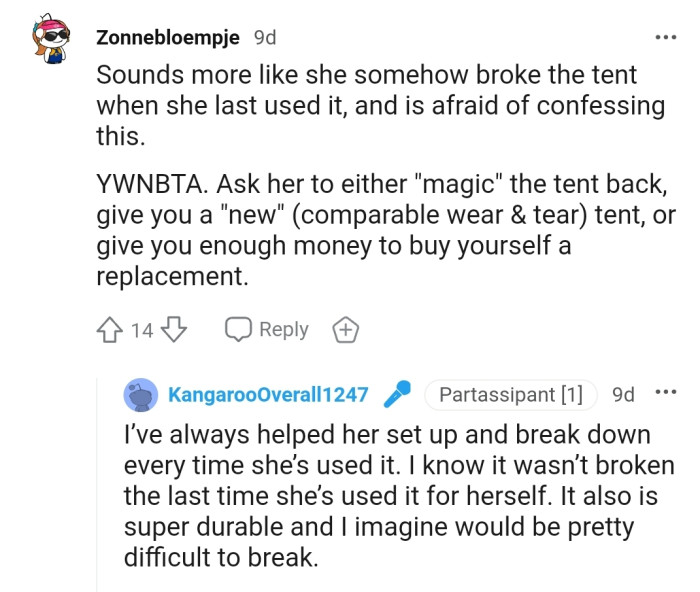This screenshot has width=700, height=592.
Task: Open KangarooOverall1247's profile via username
Action: 268,395
